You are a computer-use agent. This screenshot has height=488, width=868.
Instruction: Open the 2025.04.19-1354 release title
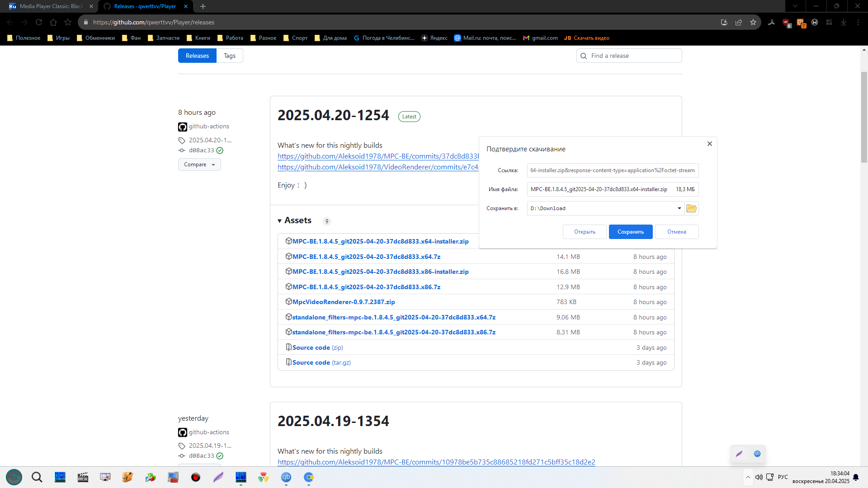tap(333, 421)
